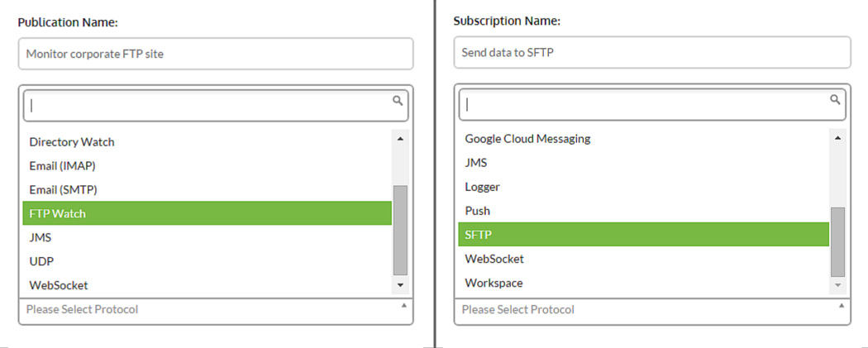Viewport: 868px width, 348px height.
Task: Click the search magnifier in publication protocol box
Action: pos(398,101)
